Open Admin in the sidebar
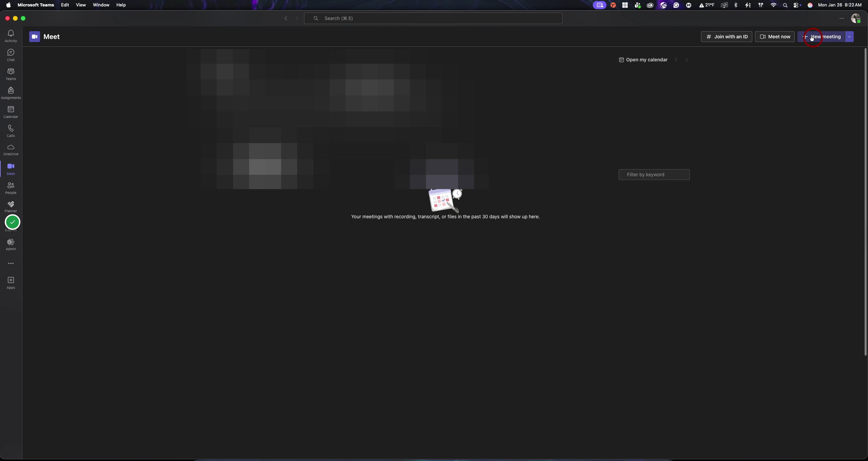Image resolution: width=868 pixels, height=461 pixels. click(11, 244)
